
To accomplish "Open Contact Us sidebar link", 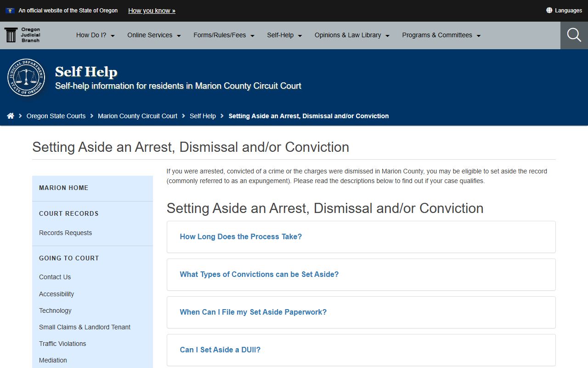I will coord(55,277).
